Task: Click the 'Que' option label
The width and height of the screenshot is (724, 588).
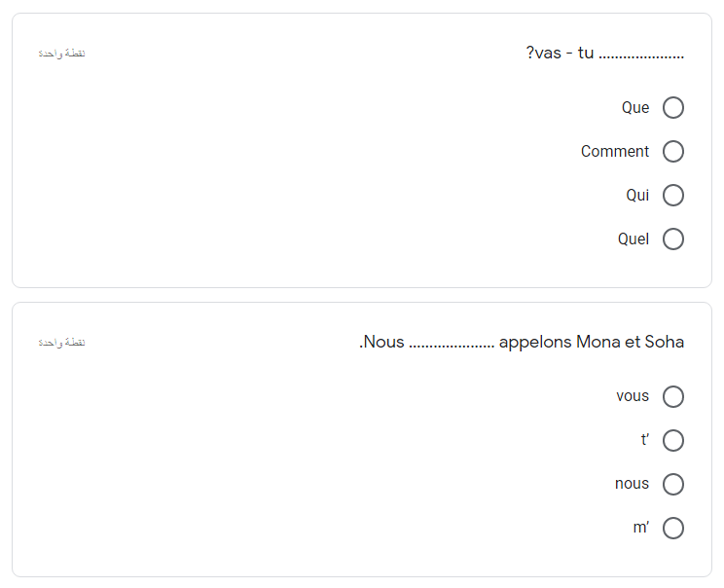Action: (635, 108)
